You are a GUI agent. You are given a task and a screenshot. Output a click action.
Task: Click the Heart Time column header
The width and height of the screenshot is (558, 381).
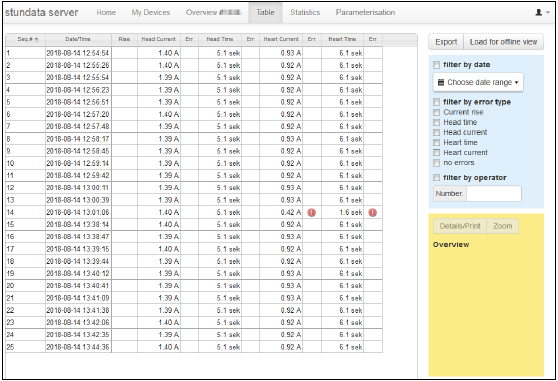[342, 39]
